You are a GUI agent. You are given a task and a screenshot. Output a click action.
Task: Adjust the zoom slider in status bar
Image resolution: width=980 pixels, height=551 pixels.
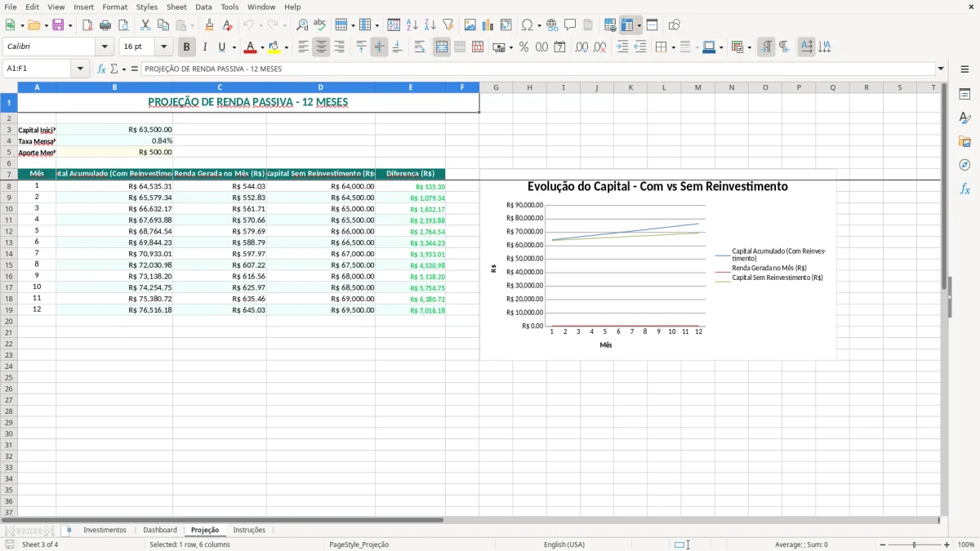[x=915, y=544]
